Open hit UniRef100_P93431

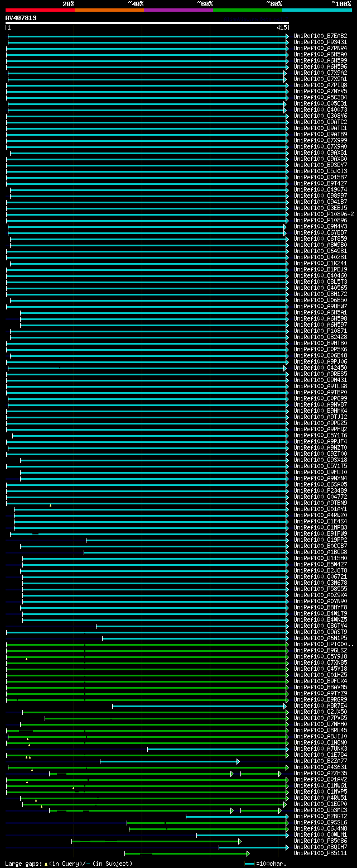tap(320, 42)
